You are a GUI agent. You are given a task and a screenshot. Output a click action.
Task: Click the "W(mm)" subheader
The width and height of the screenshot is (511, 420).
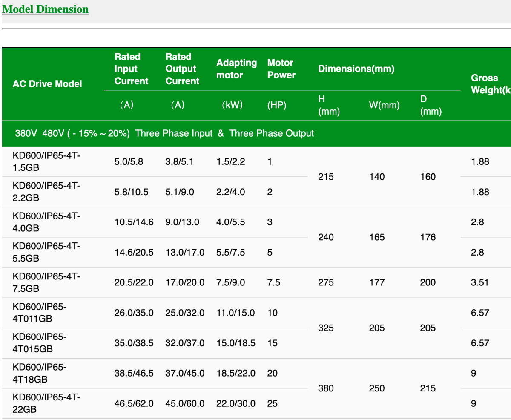(384, 105)
